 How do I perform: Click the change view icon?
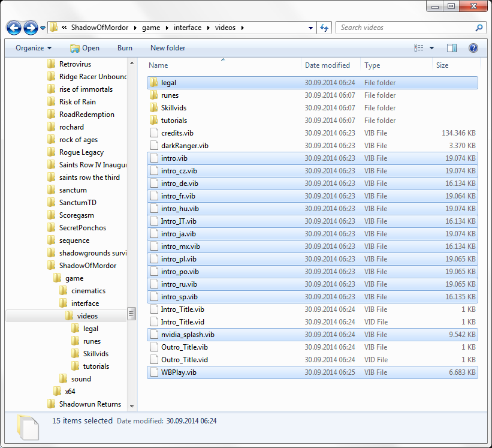pyautogui.click(x=418, y=48)
